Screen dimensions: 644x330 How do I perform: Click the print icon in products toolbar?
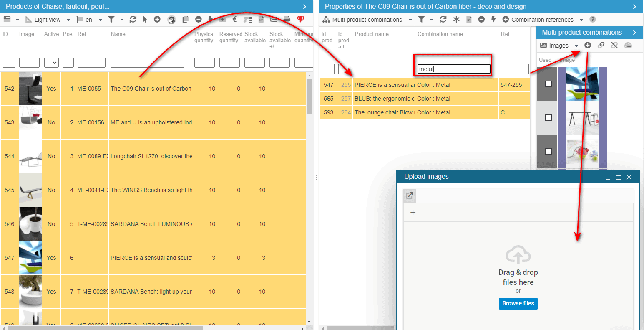point(287,20)
